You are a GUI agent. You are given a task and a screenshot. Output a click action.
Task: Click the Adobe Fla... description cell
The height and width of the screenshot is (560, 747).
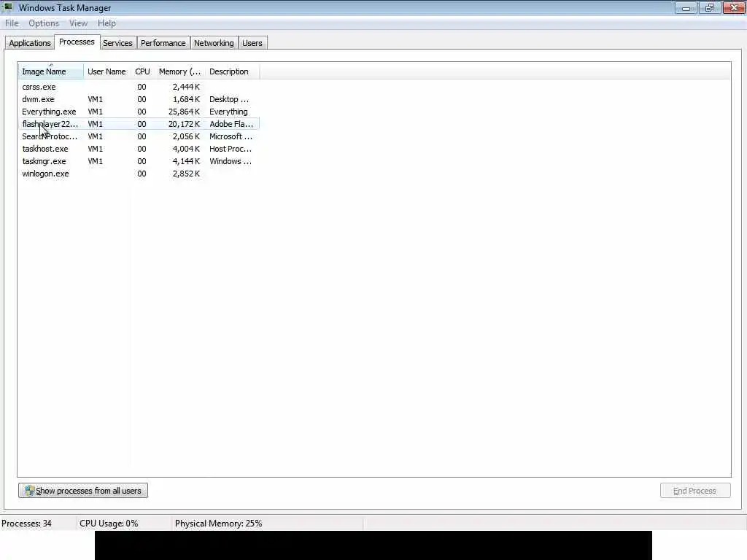231,124
